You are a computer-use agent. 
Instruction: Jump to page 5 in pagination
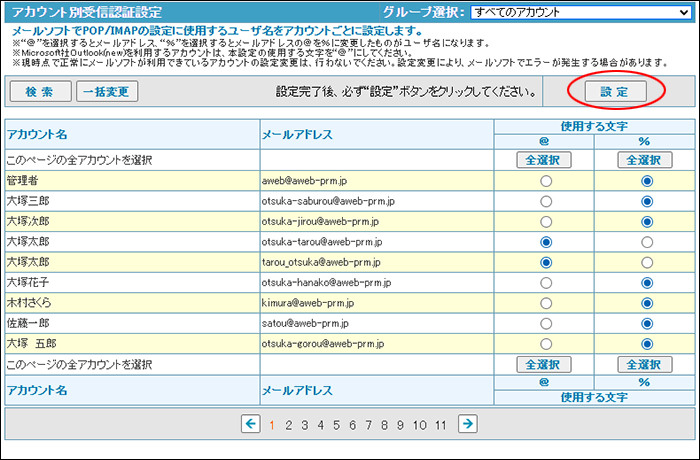pos(337,425)
